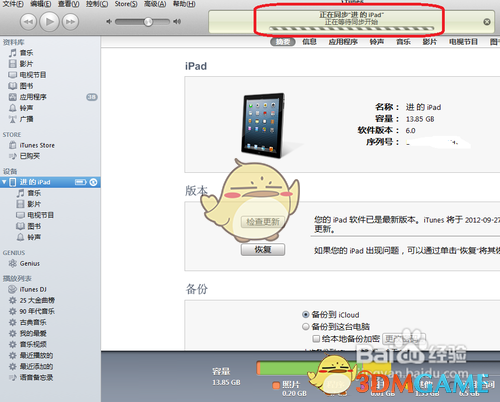
Task: Click the iPad battery indicator icon
Action: point(81,182)
